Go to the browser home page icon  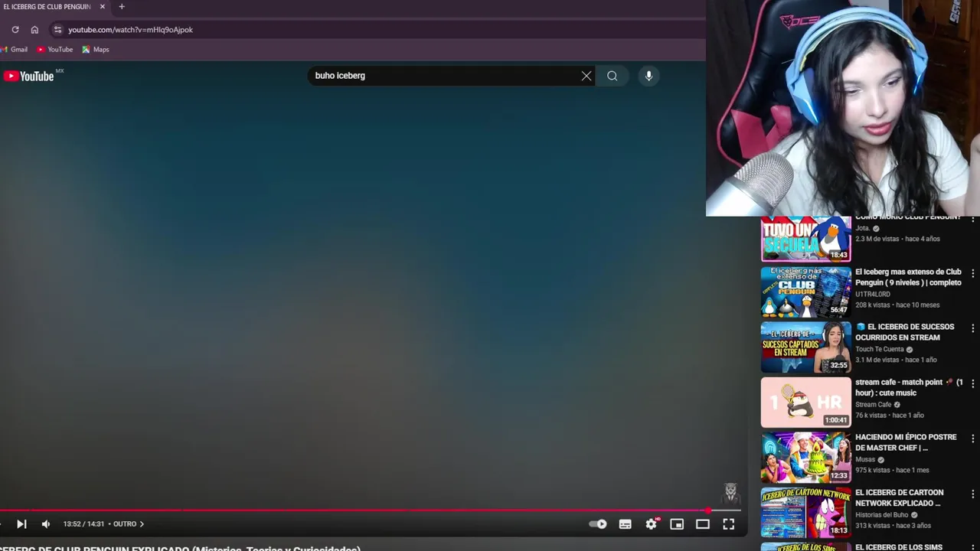[x=34, y=30]
